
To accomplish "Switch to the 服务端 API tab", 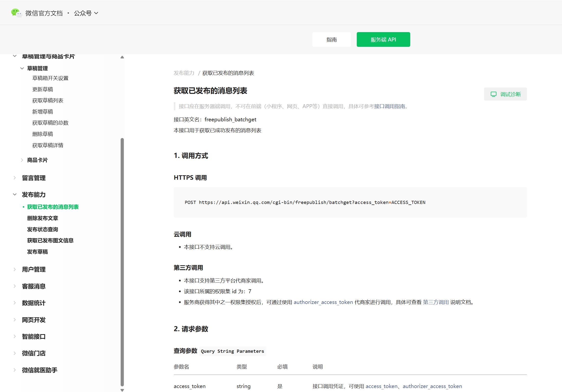I will point(383,39).
